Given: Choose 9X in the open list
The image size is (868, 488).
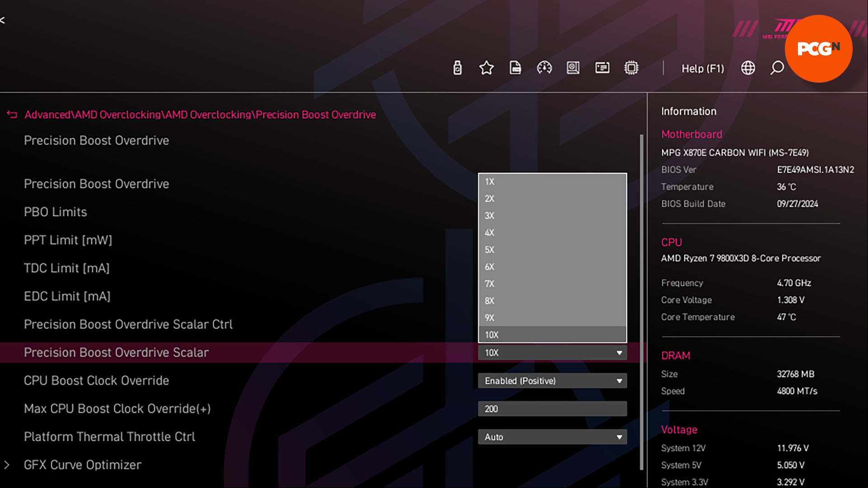Looking at the screenshot, I should pyautogui.click(x=552, y=318).
